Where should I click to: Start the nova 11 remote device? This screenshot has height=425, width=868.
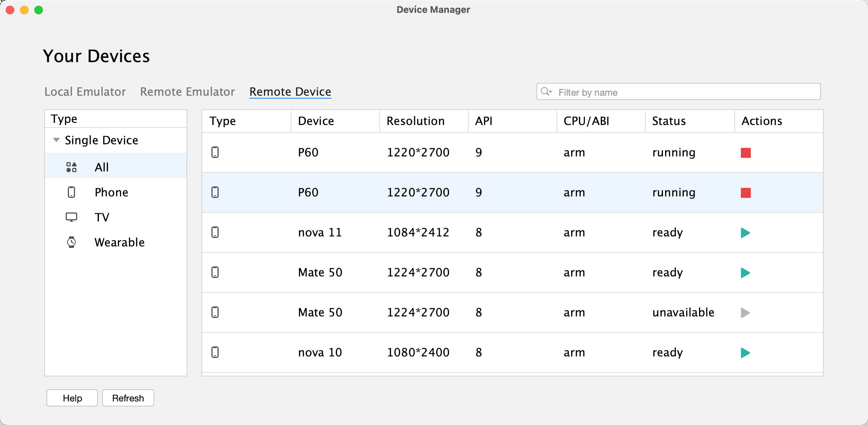[745, 233]
